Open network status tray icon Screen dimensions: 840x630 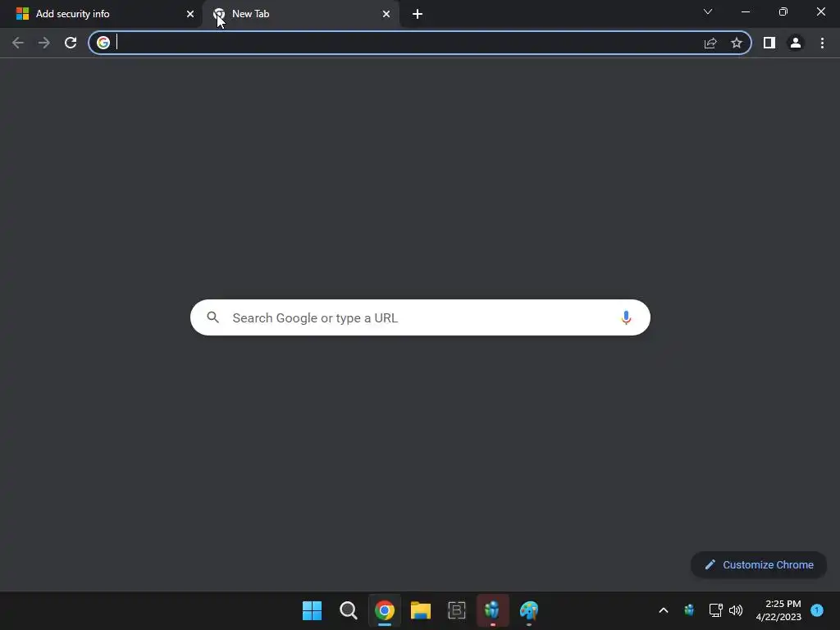coord(715,610)
